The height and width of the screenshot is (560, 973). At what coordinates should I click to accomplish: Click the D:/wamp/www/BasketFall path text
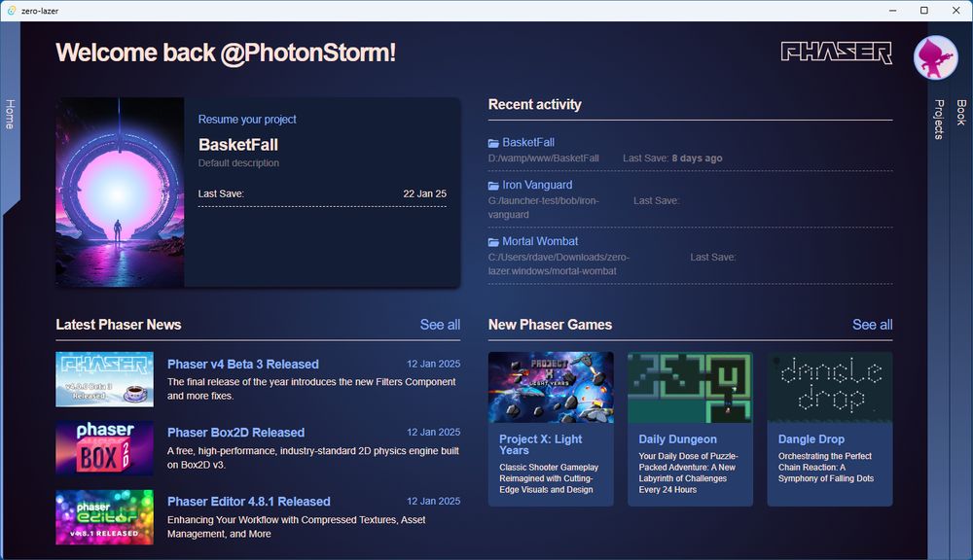(544, 158)
